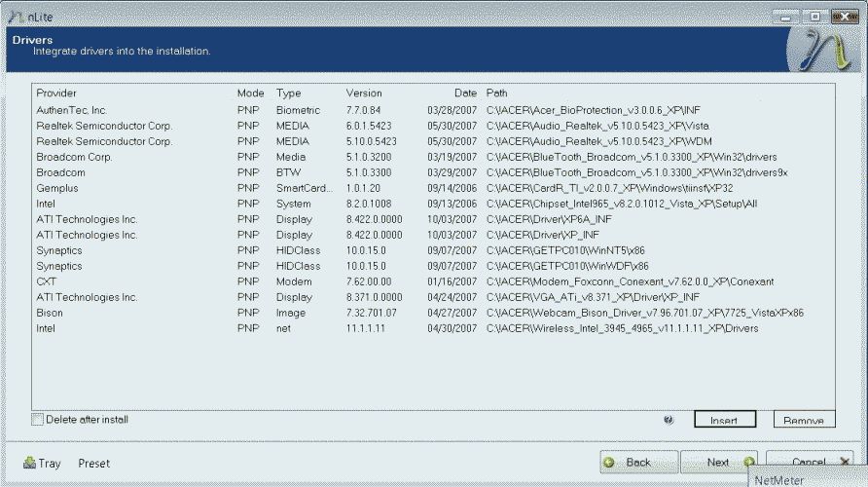This screenshot has width=868, height=487.
Task: Select Realtek driver version 6.0.1.5423
Action: coord(433,126)
